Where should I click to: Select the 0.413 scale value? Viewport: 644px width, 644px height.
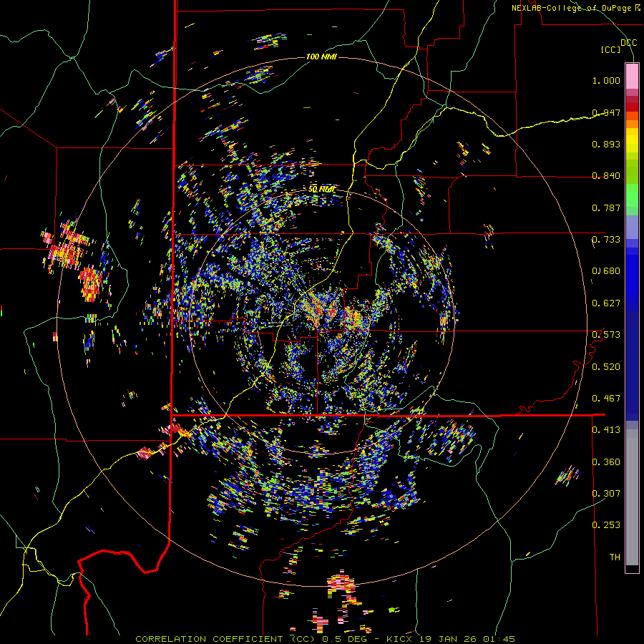click(606, 430)
